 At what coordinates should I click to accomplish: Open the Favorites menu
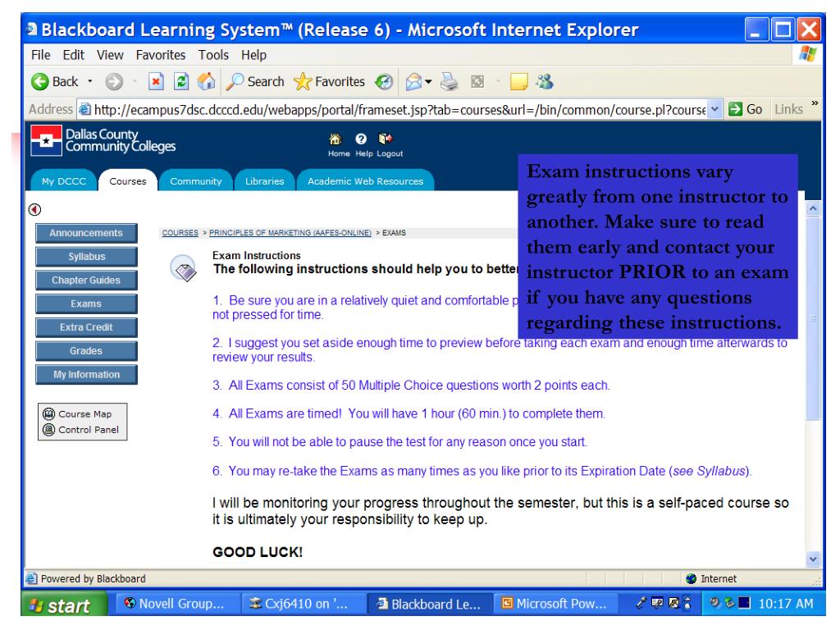(161, 55)
